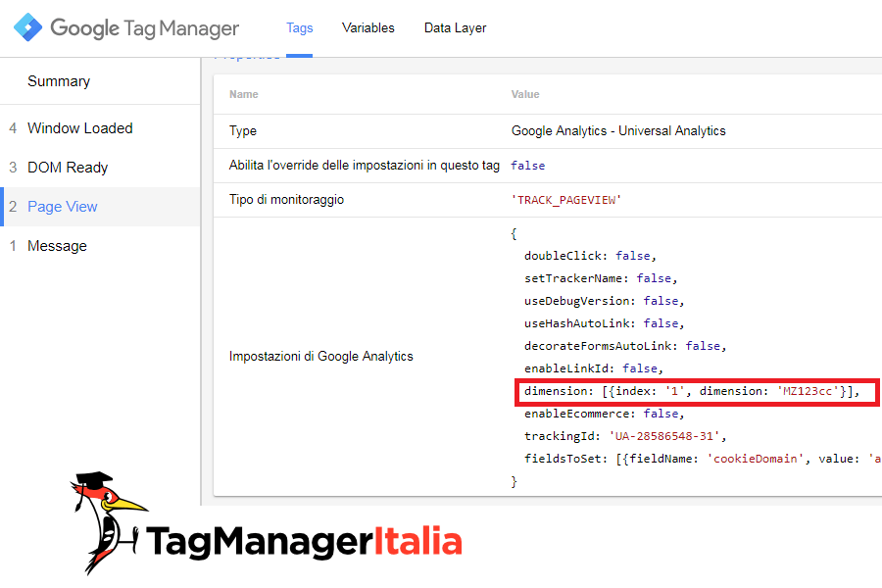
Task: Click the Name column header
Action: 244,94
